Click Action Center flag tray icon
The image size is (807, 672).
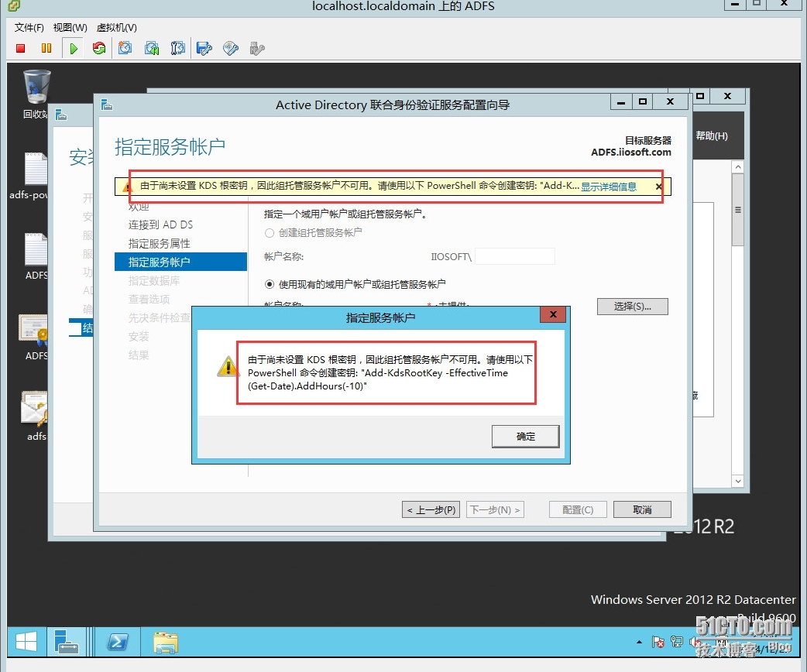tap(658, 642)
